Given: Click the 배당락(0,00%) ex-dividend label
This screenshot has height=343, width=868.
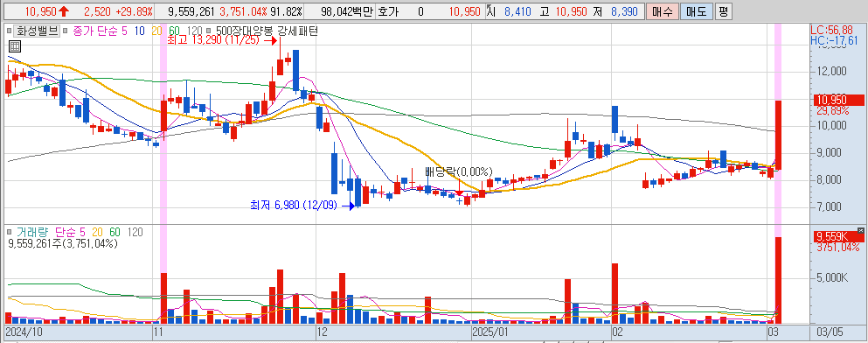Looking at the screenshot, I should [458, 171].
